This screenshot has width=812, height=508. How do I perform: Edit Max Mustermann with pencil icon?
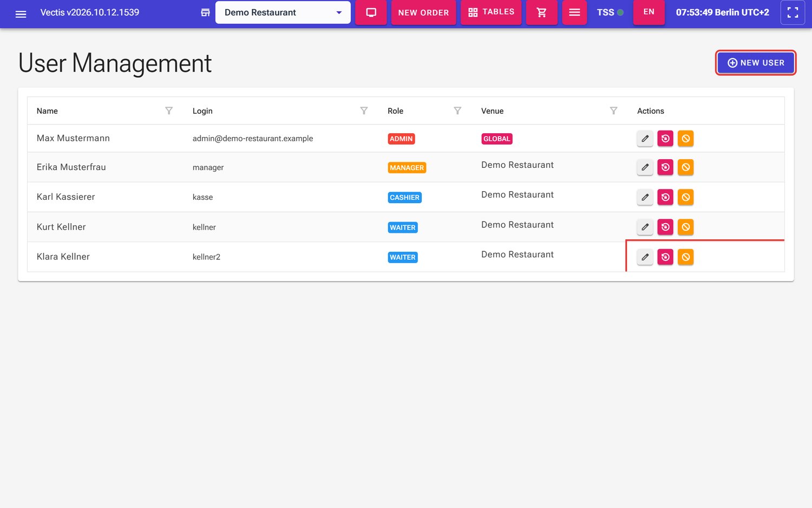645,139
